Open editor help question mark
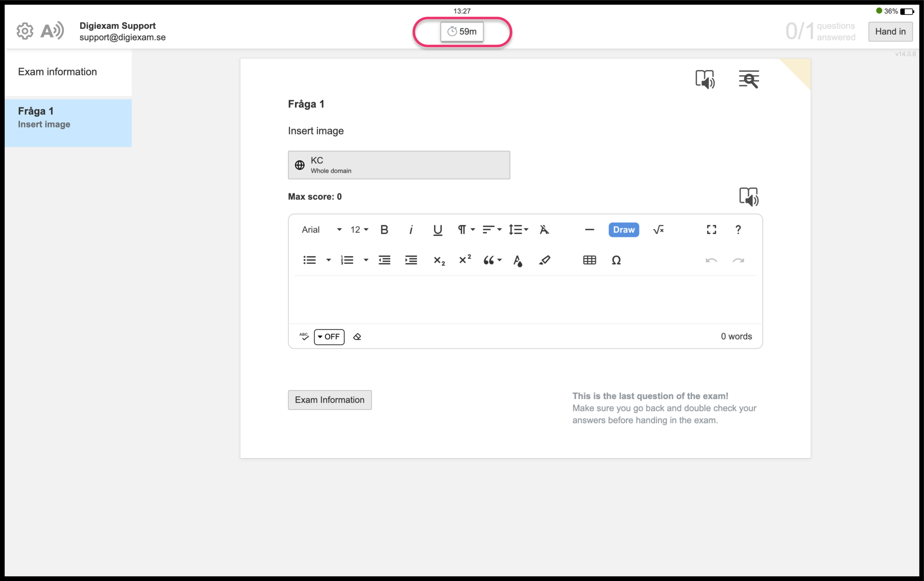Image resolution: width=924 pixels, height=581 pixels. pyautogui.click(x=738, y=229)
